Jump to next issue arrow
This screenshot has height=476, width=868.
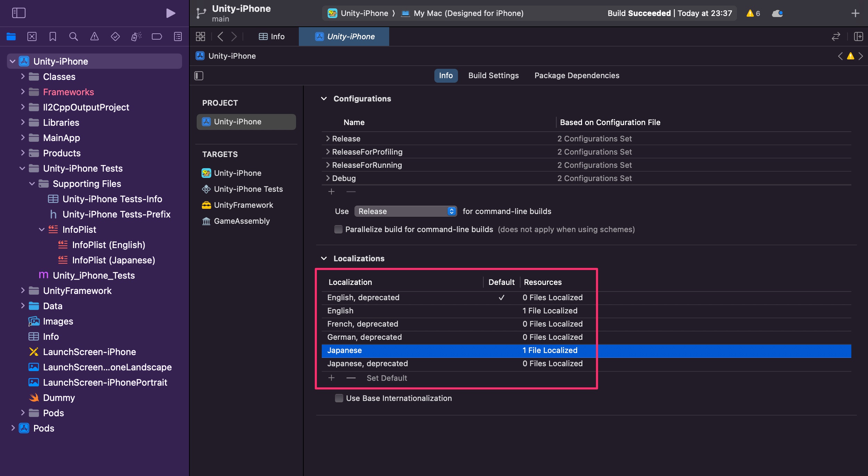(861, 56)
